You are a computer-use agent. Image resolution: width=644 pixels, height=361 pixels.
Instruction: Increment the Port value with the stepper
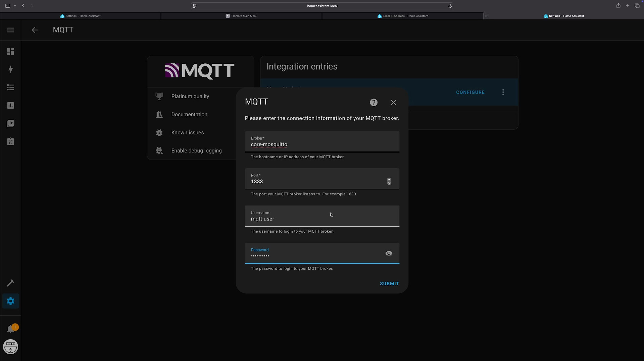pyautogui.click(x=389, y=180)
